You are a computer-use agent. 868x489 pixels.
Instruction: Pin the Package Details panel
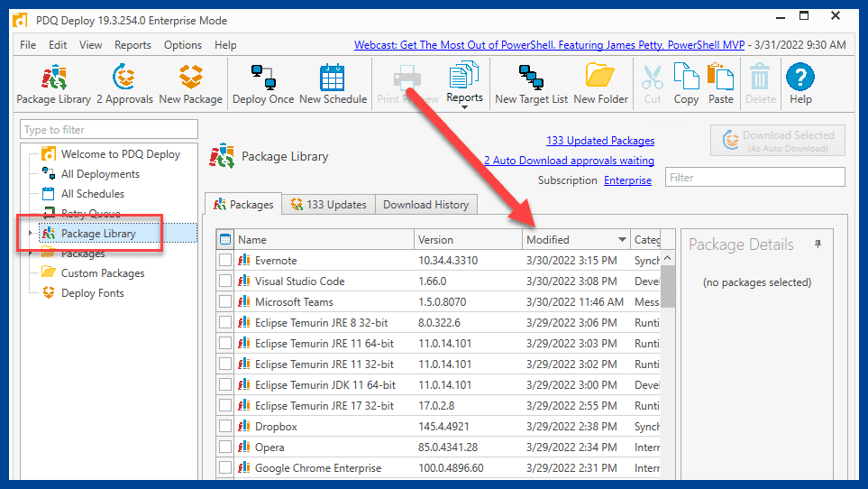pyautogui.click(x=818, y=244)
